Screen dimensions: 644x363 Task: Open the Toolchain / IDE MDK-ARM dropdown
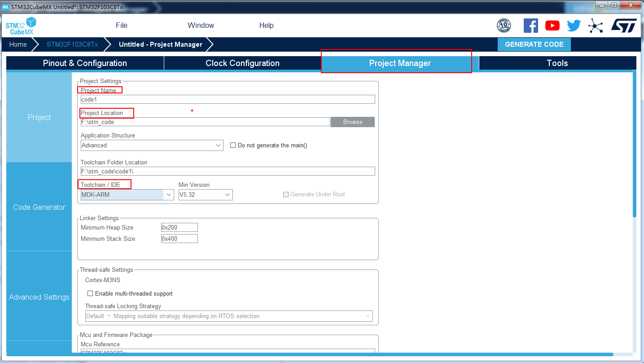[x=127, y=195]
